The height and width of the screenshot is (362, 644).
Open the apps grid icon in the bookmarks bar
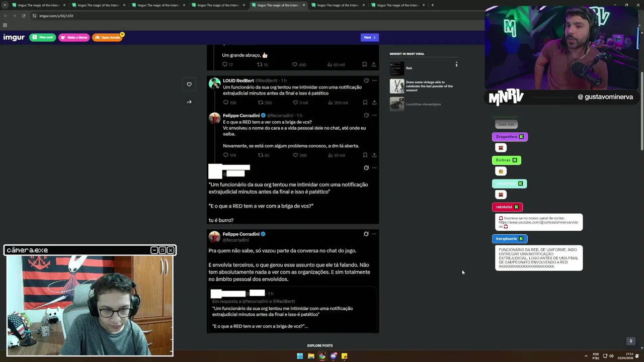(5, 25)
